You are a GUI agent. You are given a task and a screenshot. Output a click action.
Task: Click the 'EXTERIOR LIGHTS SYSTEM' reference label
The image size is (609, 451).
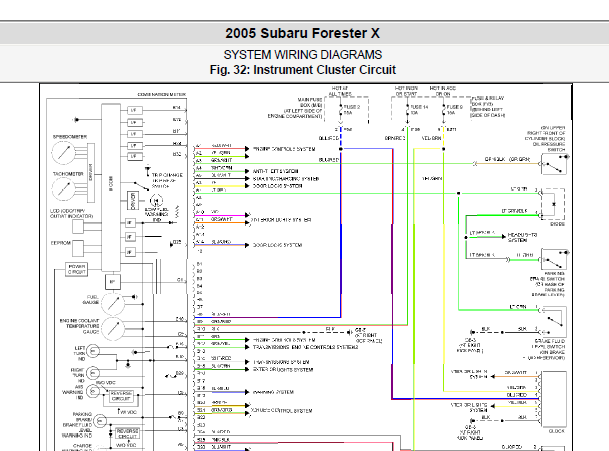(x=283, y=370)
